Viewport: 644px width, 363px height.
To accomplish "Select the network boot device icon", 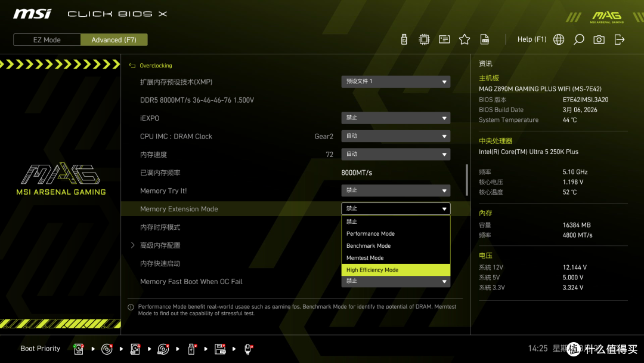I will point(248,349).
